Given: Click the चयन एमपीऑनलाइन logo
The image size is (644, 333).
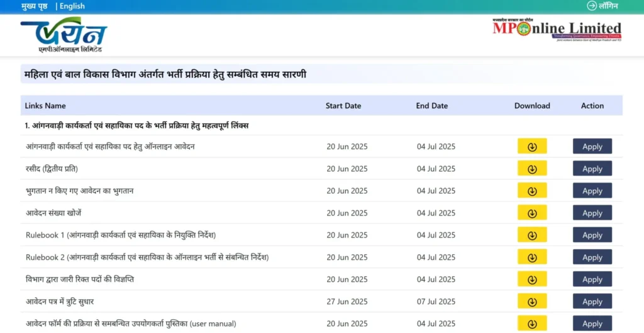Looking at the screenshot, I should 64,35.
